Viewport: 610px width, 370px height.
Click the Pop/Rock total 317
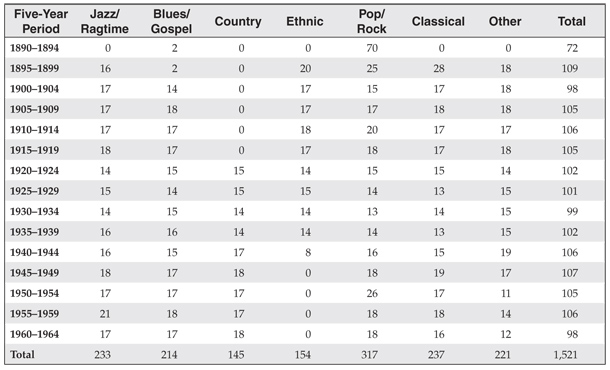pyautogui.click(x=369, y=354)
